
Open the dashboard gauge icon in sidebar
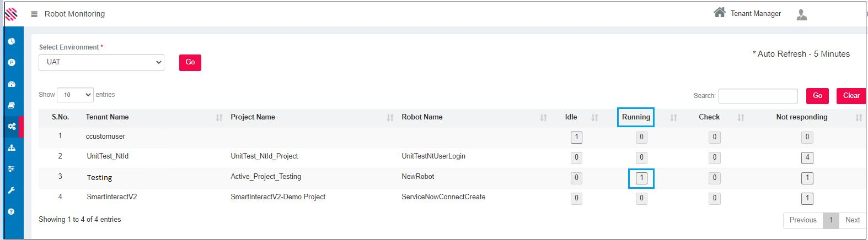click(x=12, y=84)
